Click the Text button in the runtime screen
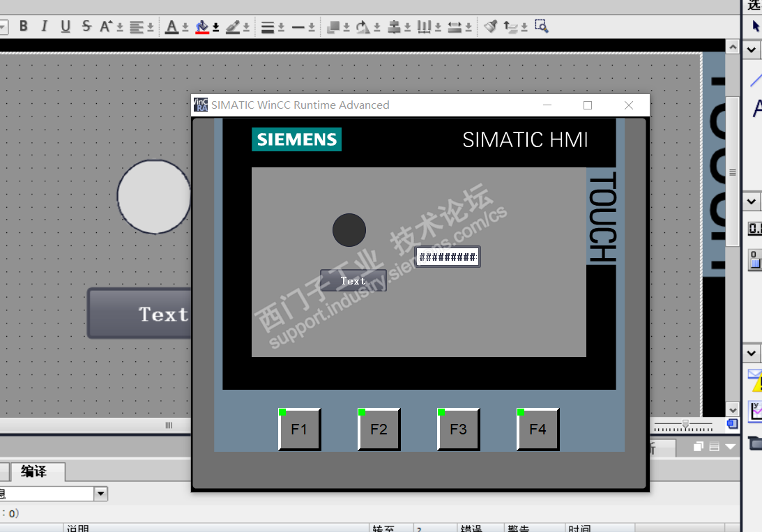 (353, 281)
